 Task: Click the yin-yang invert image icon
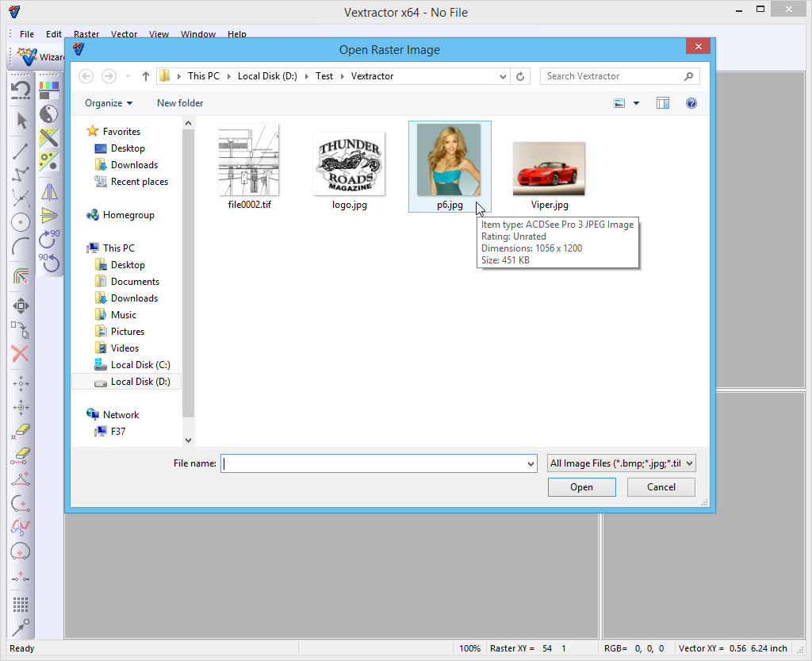[x=49, y=113]
